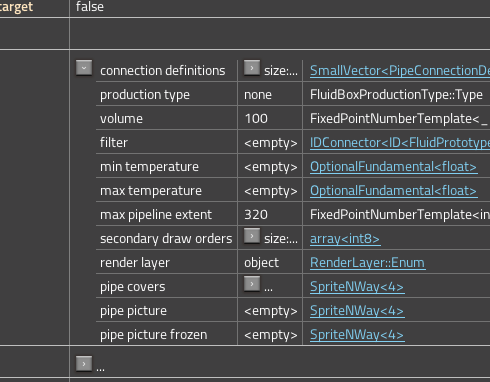This screenshot has height=382, width=490.
Task: Expand the pipe covers value
Action: (x=252, y=284)
